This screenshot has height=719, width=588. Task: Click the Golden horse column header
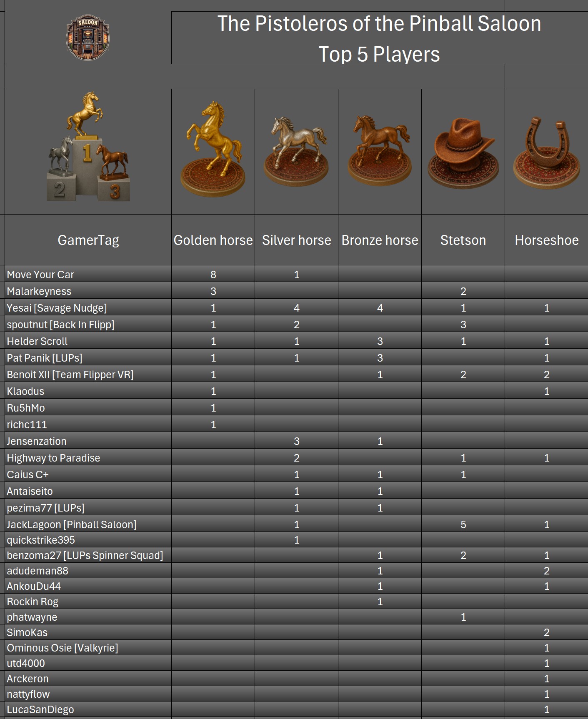coord(213,240)
